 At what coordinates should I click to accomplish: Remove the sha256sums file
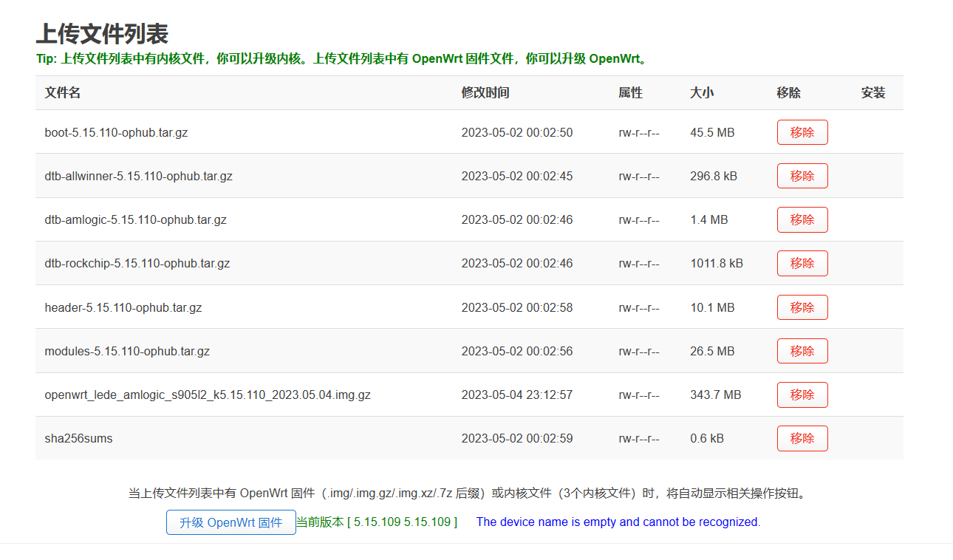802,438
